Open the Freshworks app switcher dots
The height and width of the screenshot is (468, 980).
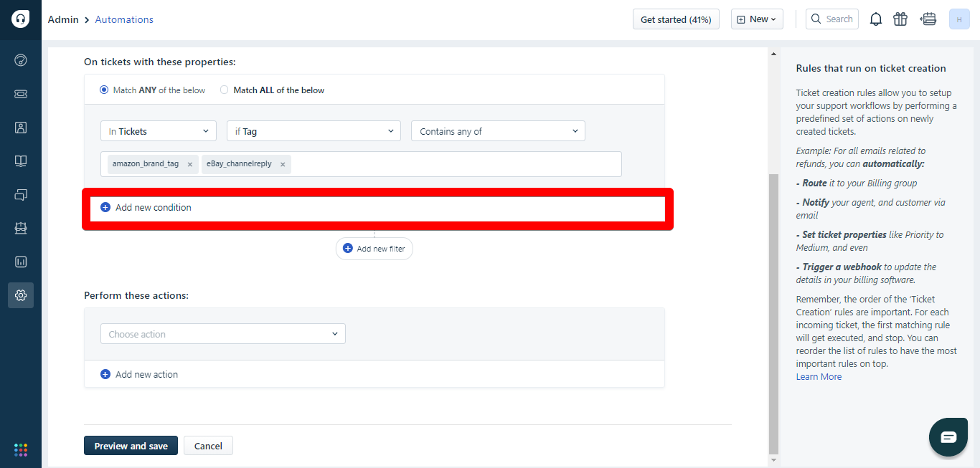[21, 450]
